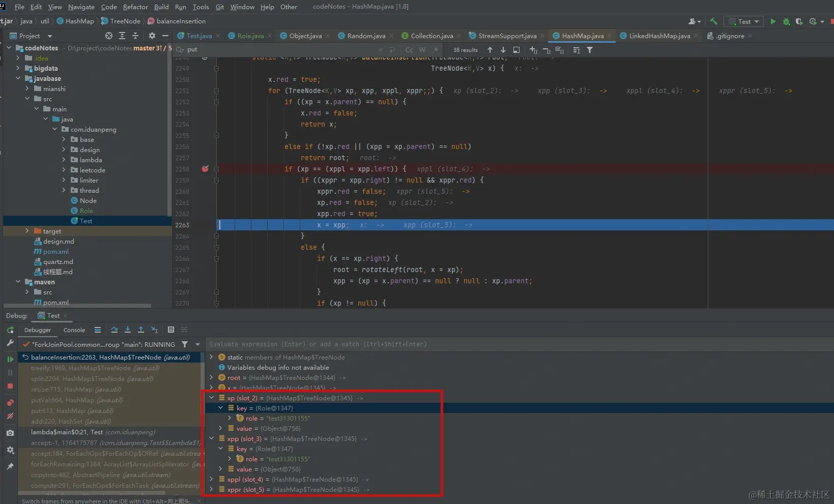Show the execution point
Viewport: 834px width, 504px height.
pos(98,330)
